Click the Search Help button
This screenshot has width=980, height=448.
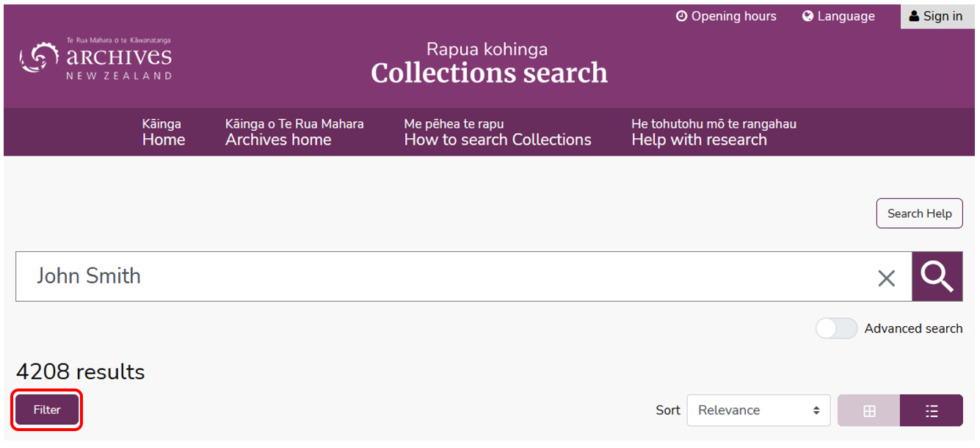919,214
